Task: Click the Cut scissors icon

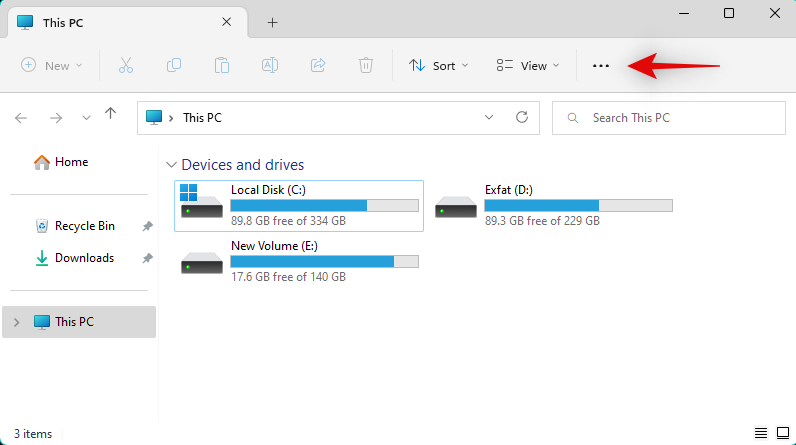Action: tap(126, 65)
